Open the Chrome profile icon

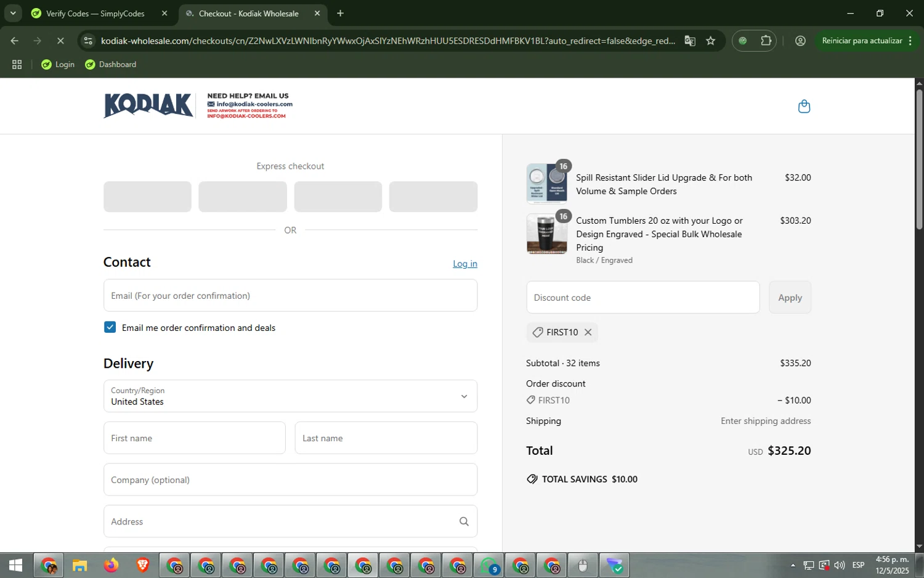tap(800, 41)
